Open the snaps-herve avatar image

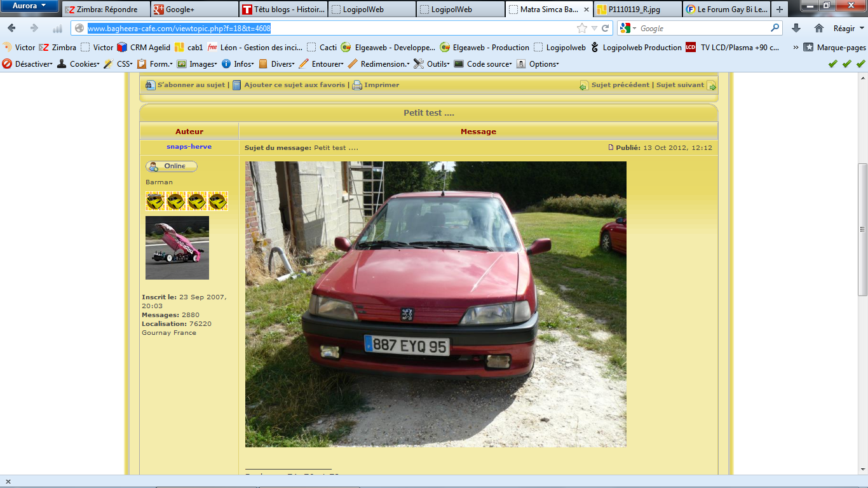pos(177,248)
